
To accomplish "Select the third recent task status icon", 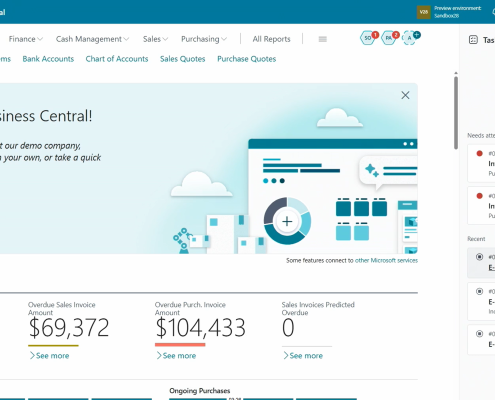I will 479,334.
